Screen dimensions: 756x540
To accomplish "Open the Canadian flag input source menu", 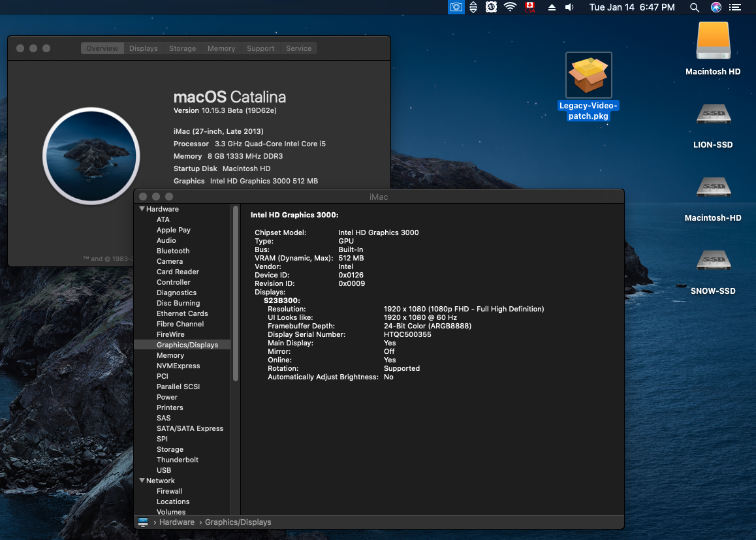I will 530,7.
